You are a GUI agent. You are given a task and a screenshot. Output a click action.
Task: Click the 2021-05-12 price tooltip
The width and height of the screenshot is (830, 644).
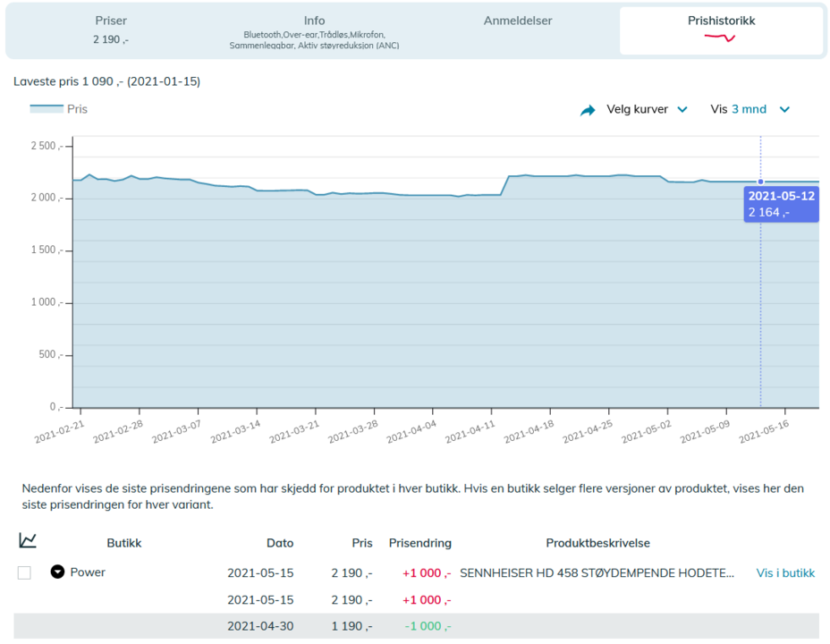click(781, 204)
